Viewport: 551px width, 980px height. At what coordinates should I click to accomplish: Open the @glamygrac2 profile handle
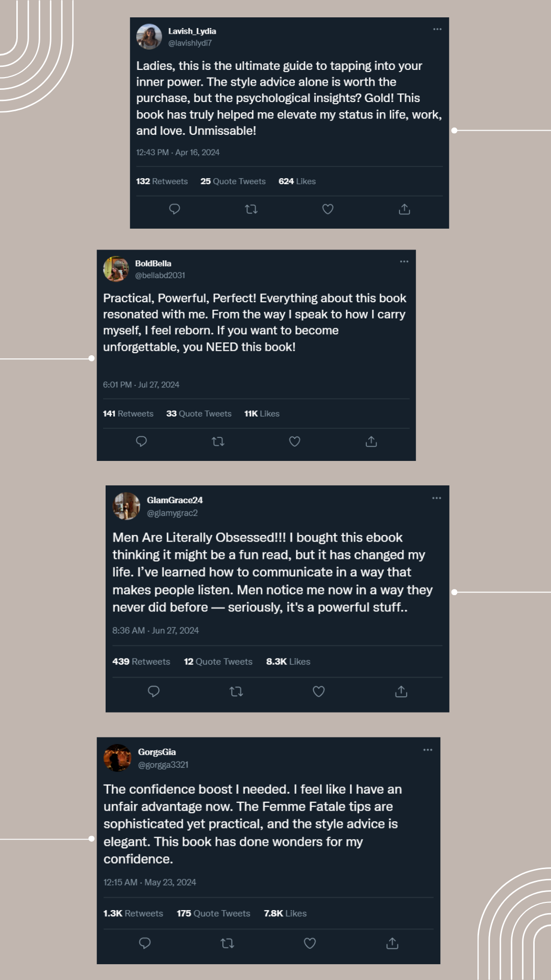pyautogui.click(x=172, y=513)
